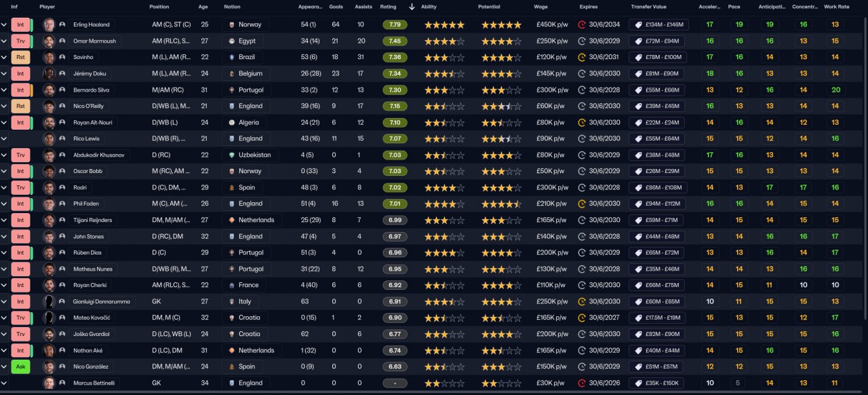868x395 pixels.
Task: Click the Ask status badge for Nico González
Action: 20,366
